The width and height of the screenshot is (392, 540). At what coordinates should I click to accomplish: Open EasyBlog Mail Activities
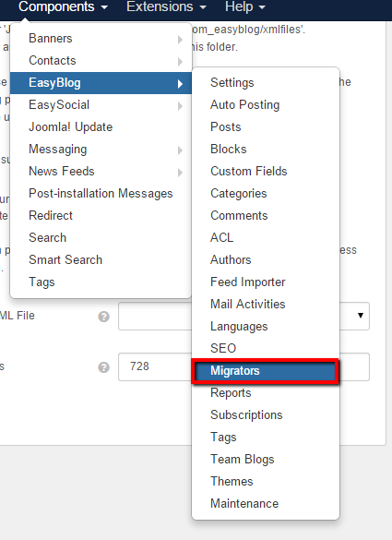(x=266, y=304)
